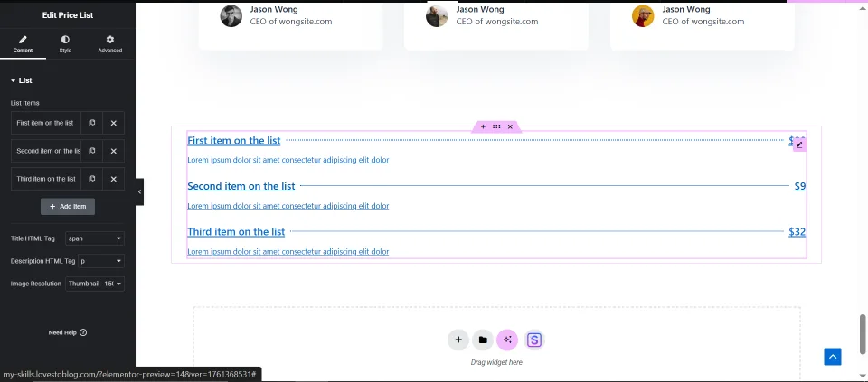Add container via plus handle icon

point(483,127)
